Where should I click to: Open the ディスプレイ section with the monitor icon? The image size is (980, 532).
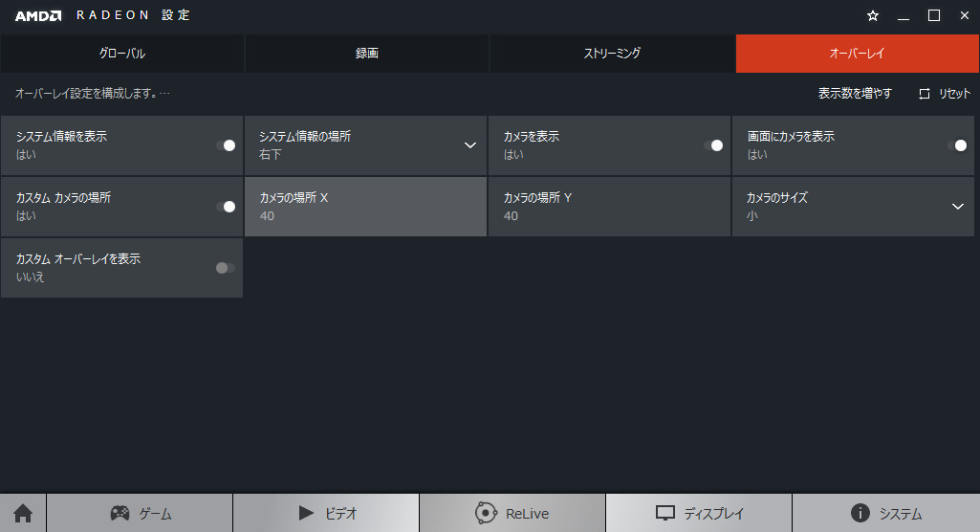coord(699,514)
